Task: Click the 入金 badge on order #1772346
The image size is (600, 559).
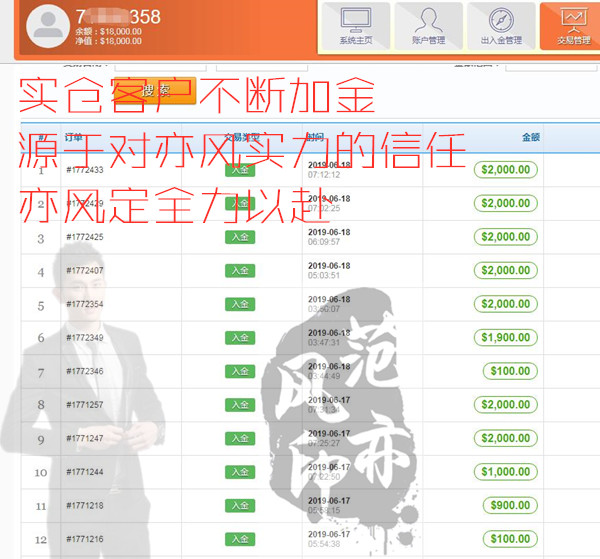Action: click(x=240, y=371)
